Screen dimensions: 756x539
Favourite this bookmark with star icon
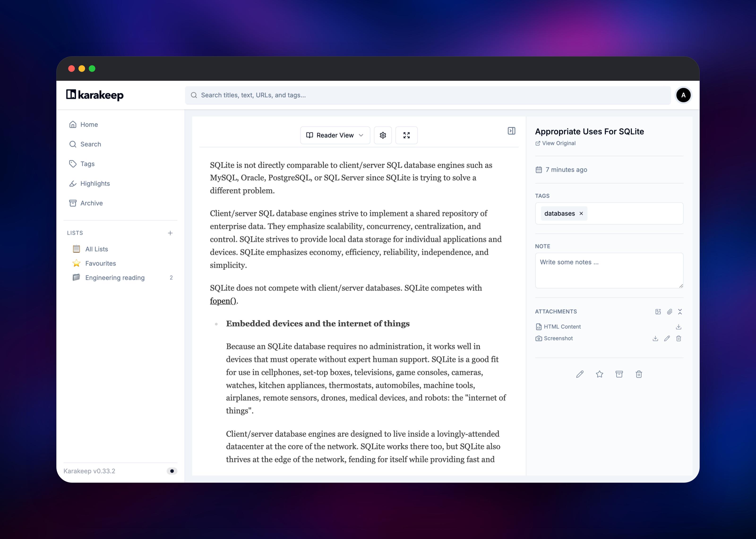click(x=599, y=374)
